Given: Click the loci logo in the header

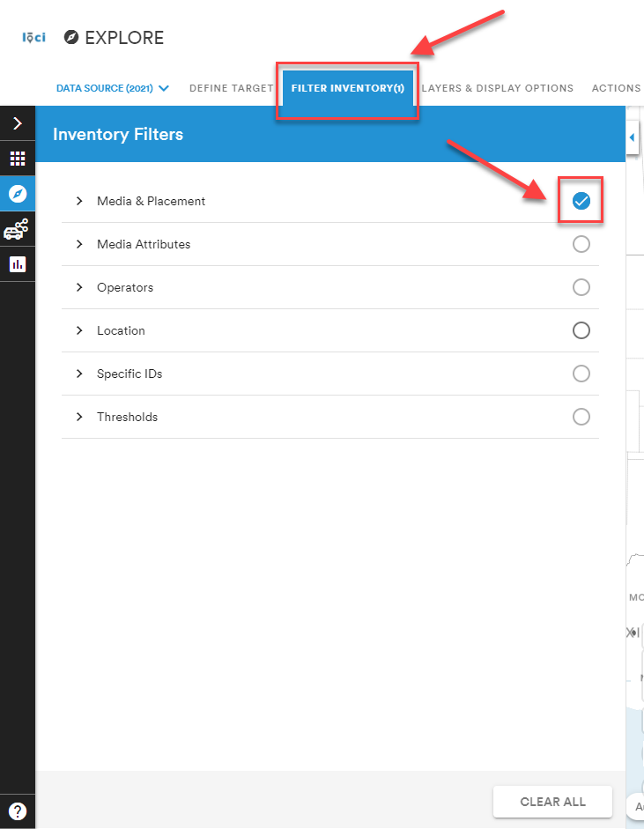Looking at the screenshot, I should [33, 38].
